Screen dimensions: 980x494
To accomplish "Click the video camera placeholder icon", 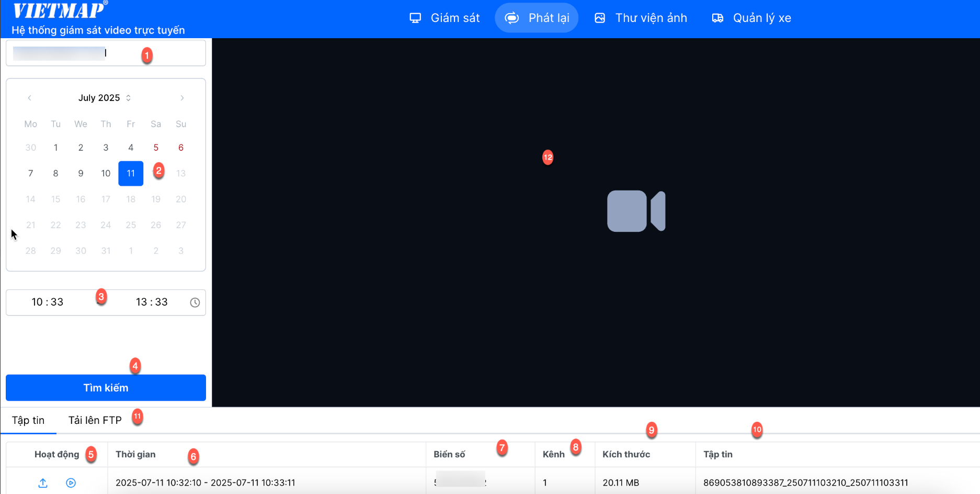I will 636,211.
